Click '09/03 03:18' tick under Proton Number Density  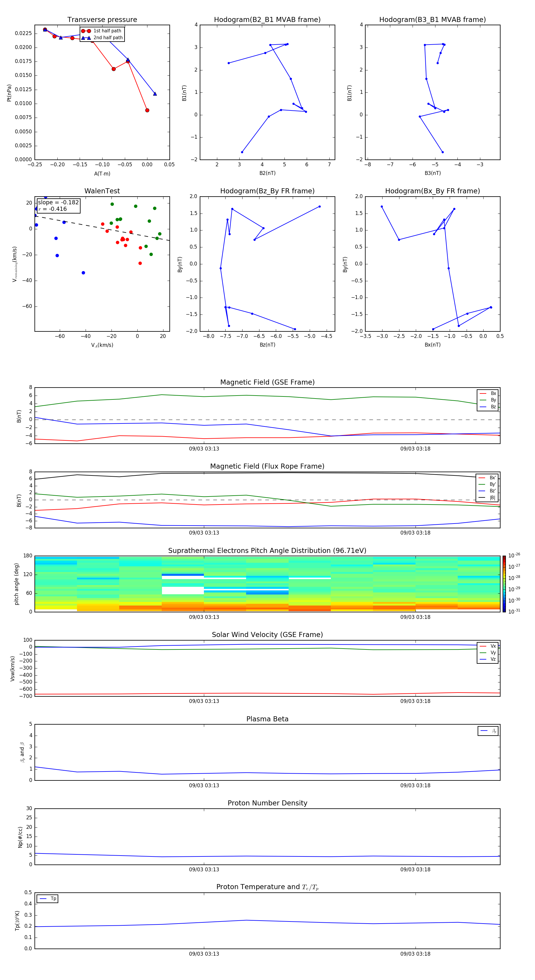(415, 870)
